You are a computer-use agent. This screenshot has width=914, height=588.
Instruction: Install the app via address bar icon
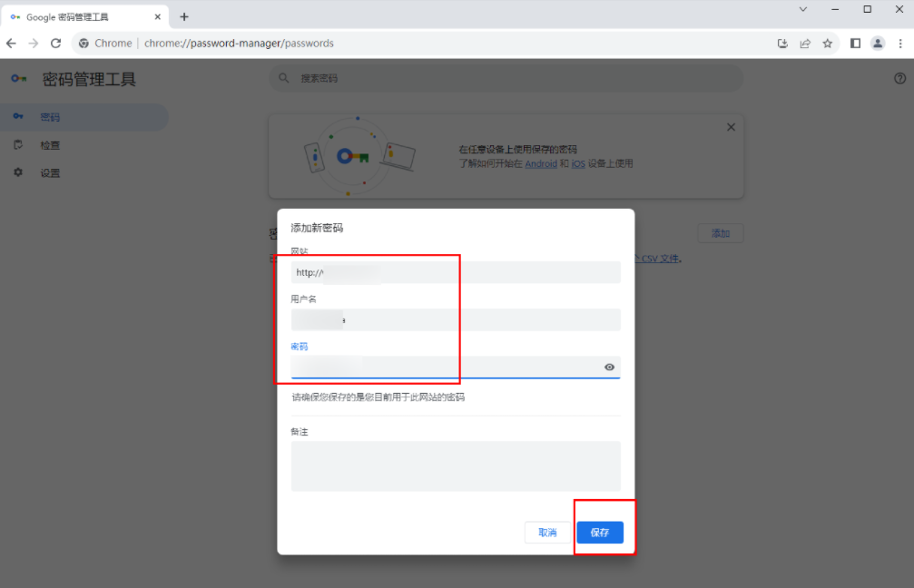tap(782, 44)
